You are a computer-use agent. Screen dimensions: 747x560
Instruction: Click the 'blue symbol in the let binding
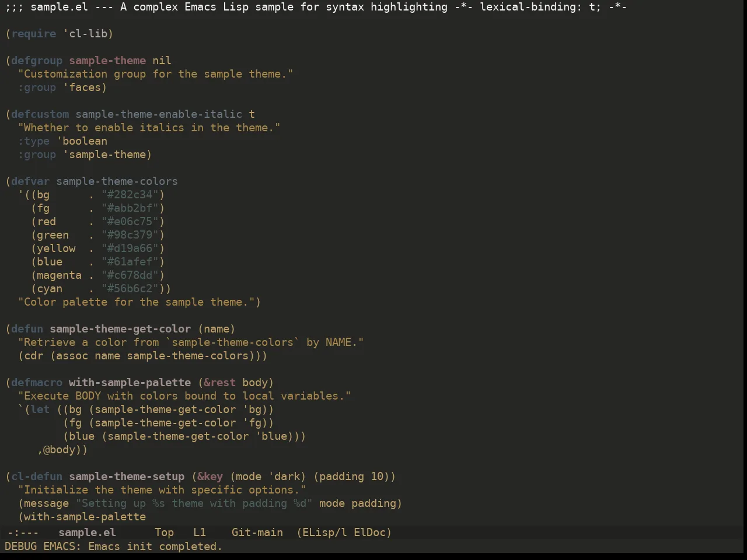click(x=271, y=436)
